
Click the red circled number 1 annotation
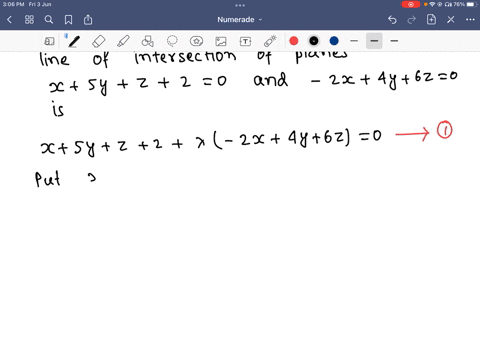coord(444,130)
